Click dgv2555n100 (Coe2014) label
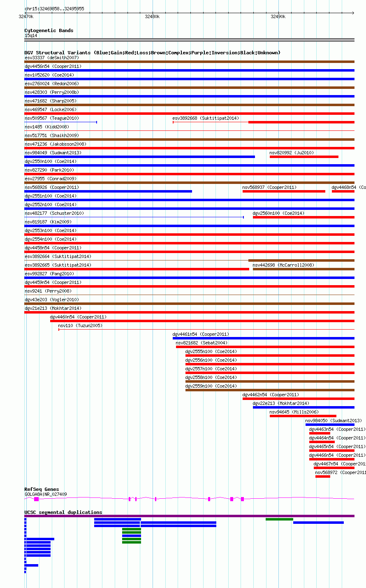 pos(211,352)
